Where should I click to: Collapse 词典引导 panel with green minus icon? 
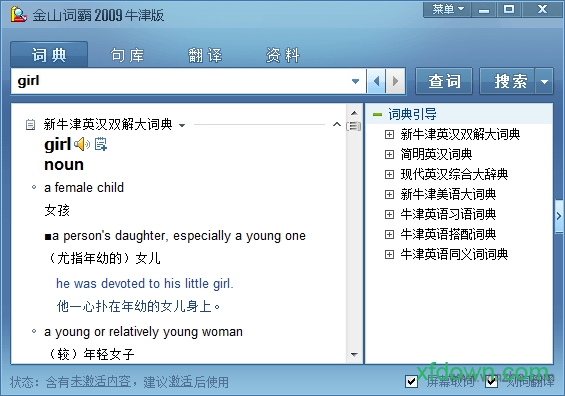(x=377, y=115)
